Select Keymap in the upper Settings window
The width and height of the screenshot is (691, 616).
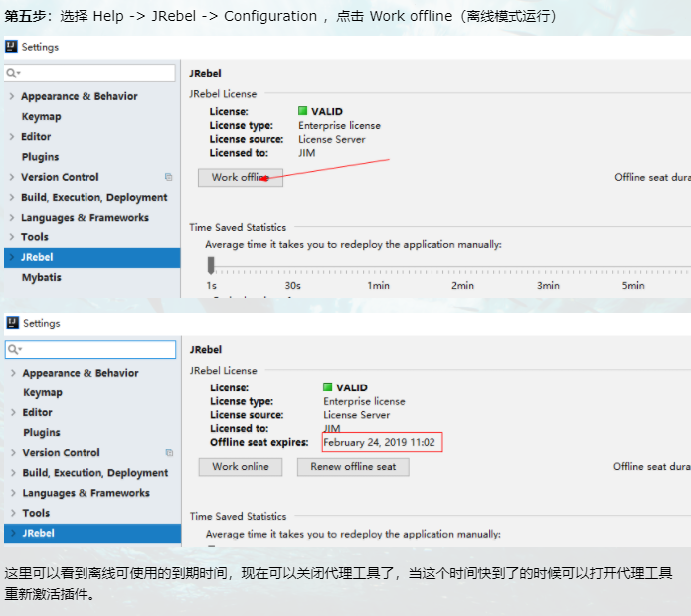(x=41, y=116)
